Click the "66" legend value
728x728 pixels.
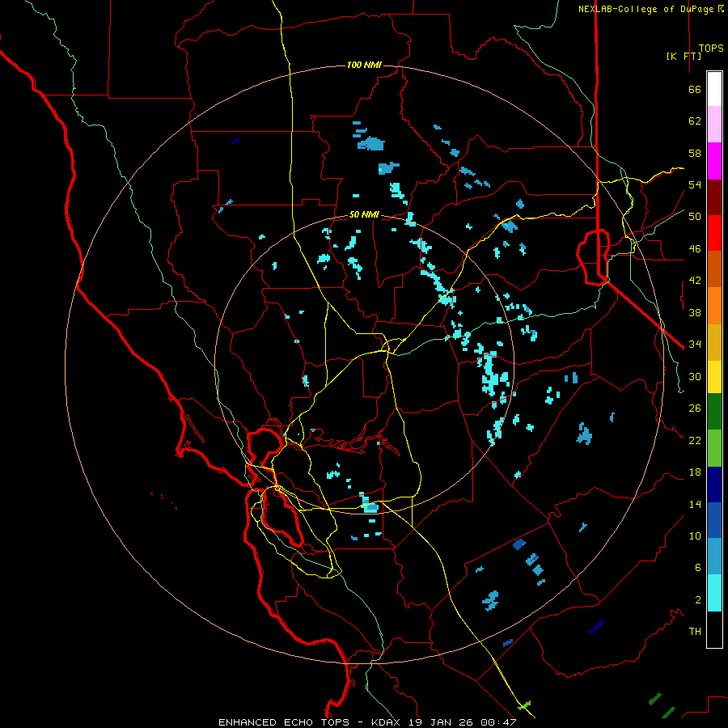[695, 90]
